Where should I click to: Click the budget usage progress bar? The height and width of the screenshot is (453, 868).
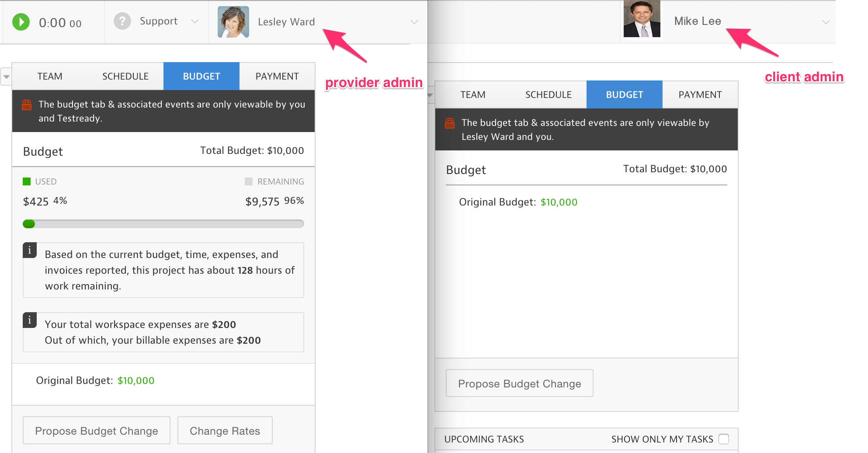pyautogui.click(x=163, y=224)
